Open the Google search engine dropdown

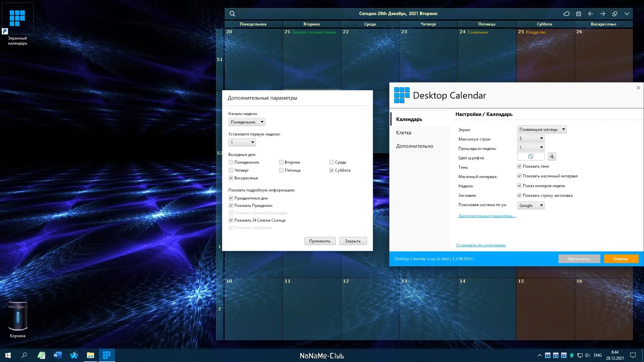coord(531,205)
